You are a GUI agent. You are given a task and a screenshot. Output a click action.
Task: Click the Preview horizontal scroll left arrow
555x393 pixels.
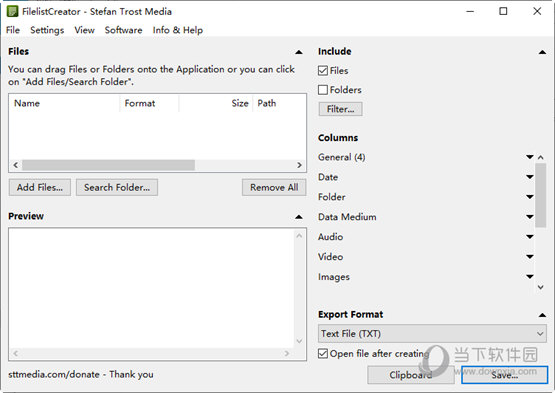(x=15, y=353)
